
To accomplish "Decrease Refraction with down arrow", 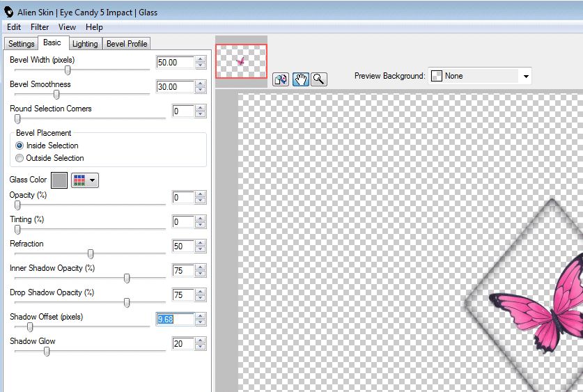I will click(x=201, y=249).
